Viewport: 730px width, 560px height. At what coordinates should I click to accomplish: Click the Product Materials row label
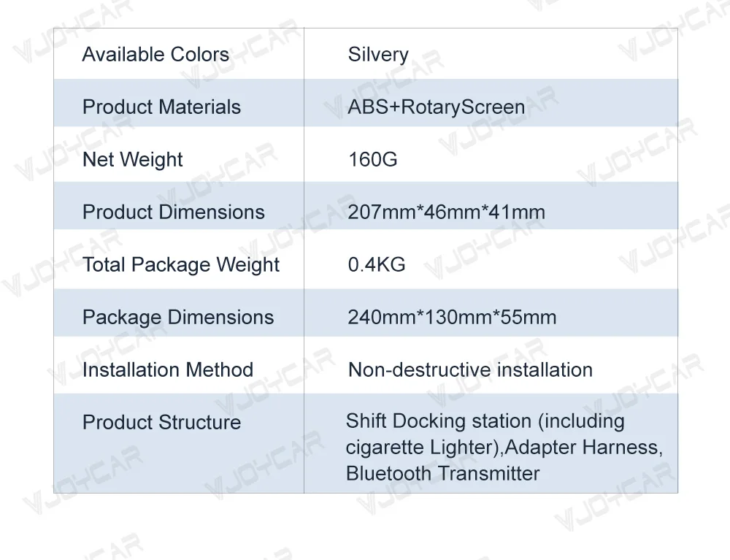click(161, 107)
